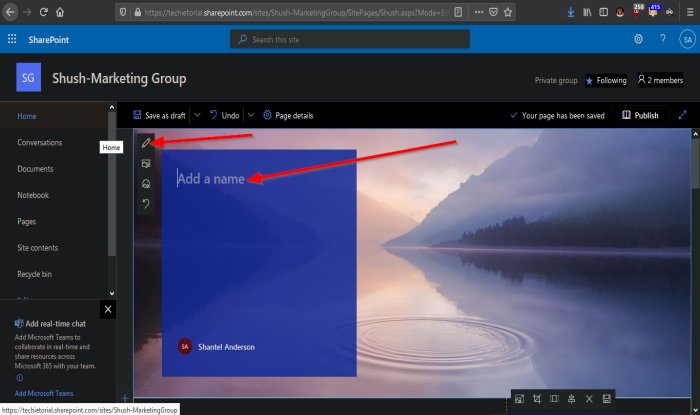
Task: Click the SharePoint brand link
Action: (x=49, y=40)
